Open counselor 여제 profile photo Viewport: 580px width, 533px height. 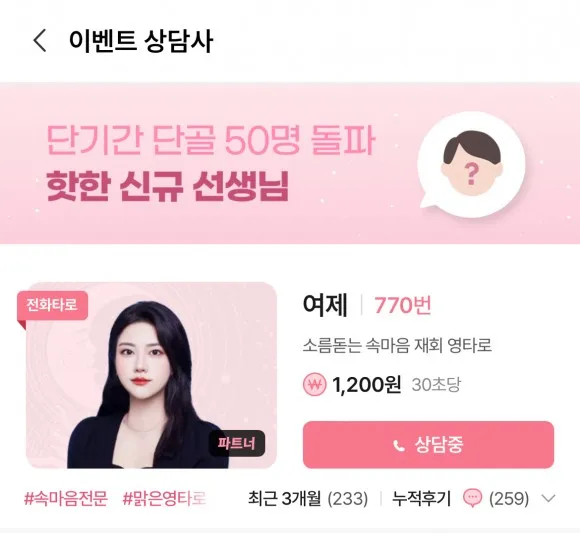[152, 375]
